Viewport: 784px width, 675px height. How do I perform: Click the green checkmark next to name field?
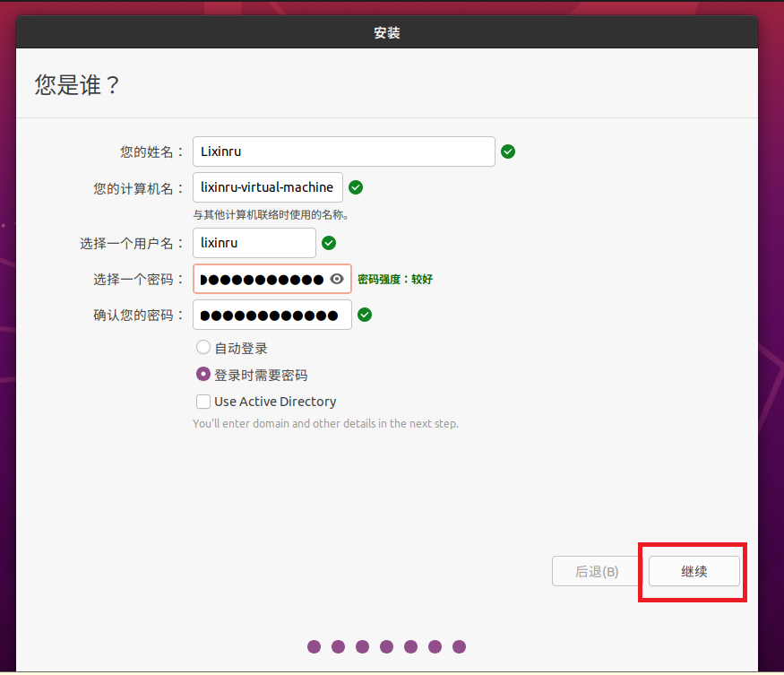pyautogui.click(x=508, y=151)
